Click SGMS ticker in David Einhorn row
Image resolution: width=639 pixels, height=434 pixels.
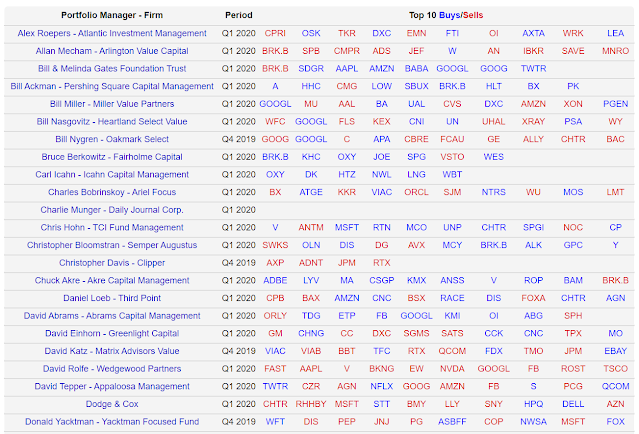[x=416, y=333]
